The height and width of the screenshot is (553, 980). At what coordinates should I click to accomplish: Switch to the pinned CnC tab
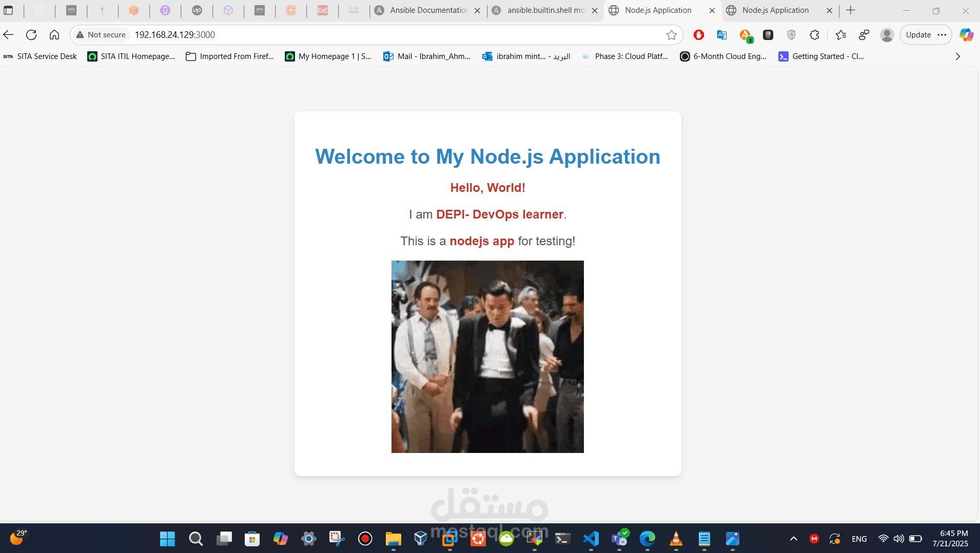[323, 10]
